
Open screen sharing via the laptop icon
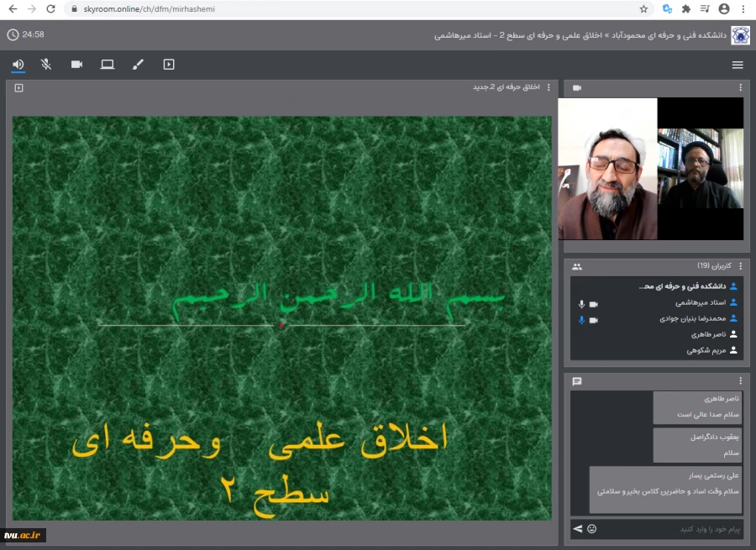pos(107,64)
